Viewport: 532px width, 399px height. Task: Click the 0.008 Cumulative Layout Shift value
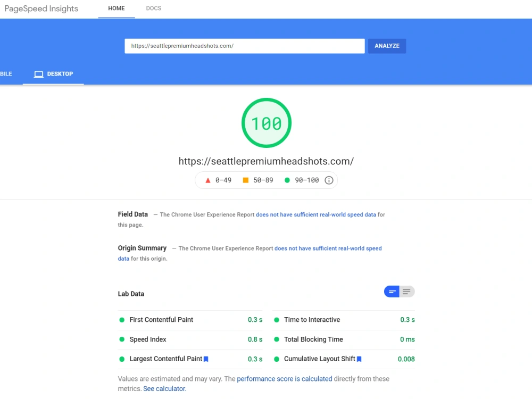pyautogui.click(x=406, y=359)
